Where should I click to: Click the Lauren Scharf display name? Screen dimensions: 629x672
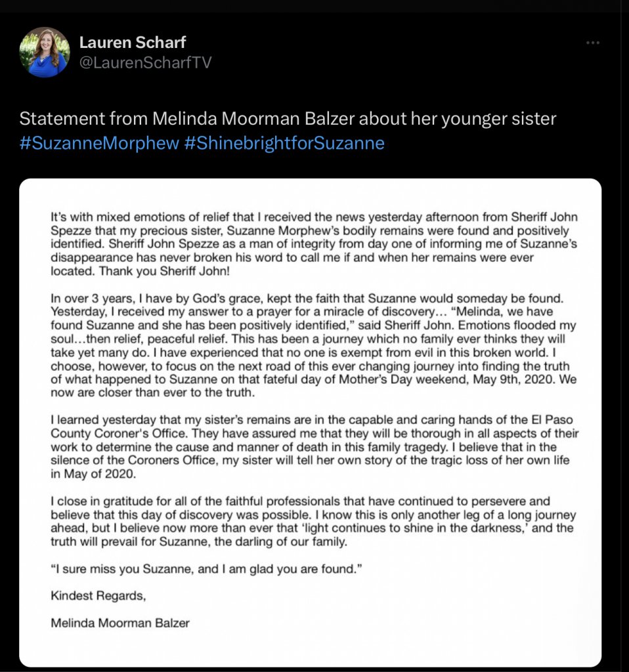[x=133, y=43]
